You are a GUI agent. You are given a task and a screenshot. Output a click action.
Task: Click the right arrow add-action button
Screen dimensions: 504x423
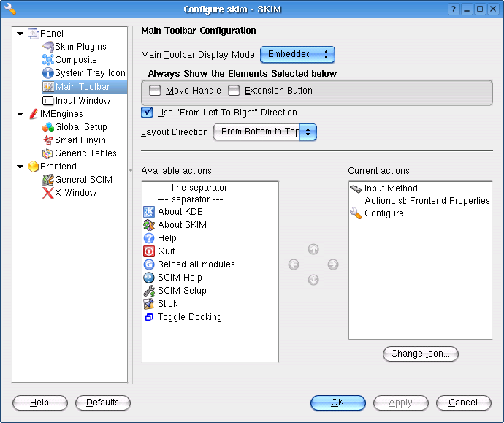333,264
